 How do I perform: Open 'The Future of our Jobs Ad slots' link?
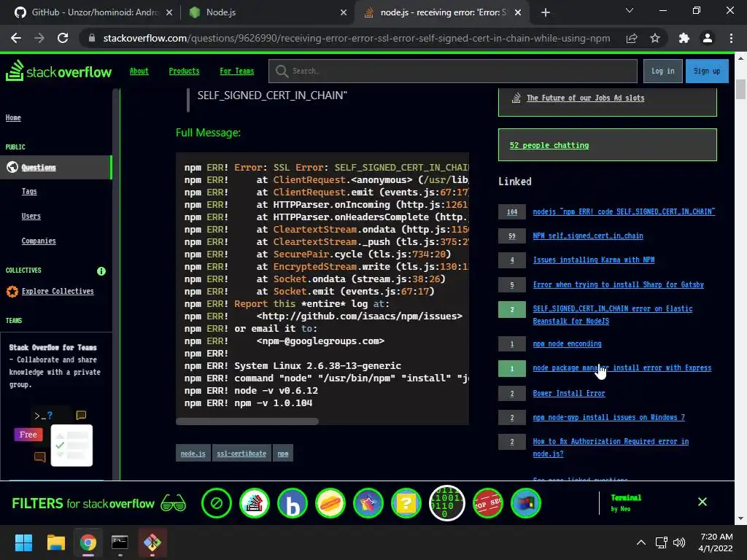[x=585, y=98]
